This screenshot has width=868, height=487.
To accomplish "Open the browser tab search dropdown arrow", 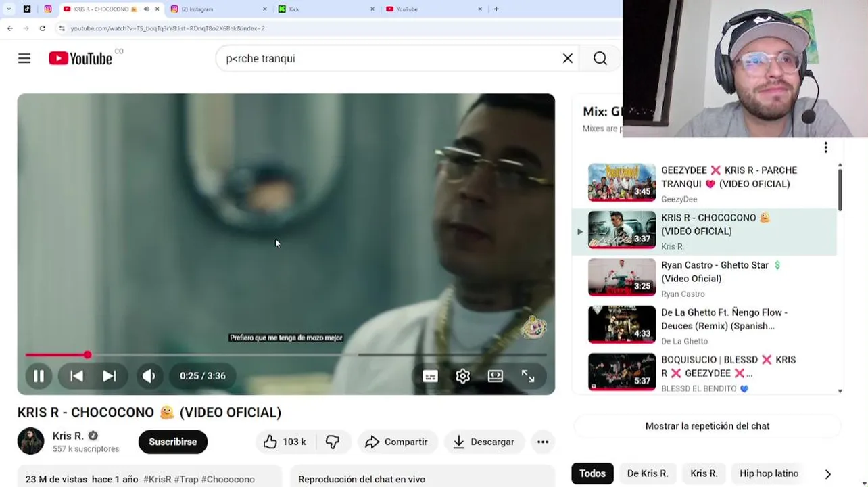I will [x=9, y=9].
